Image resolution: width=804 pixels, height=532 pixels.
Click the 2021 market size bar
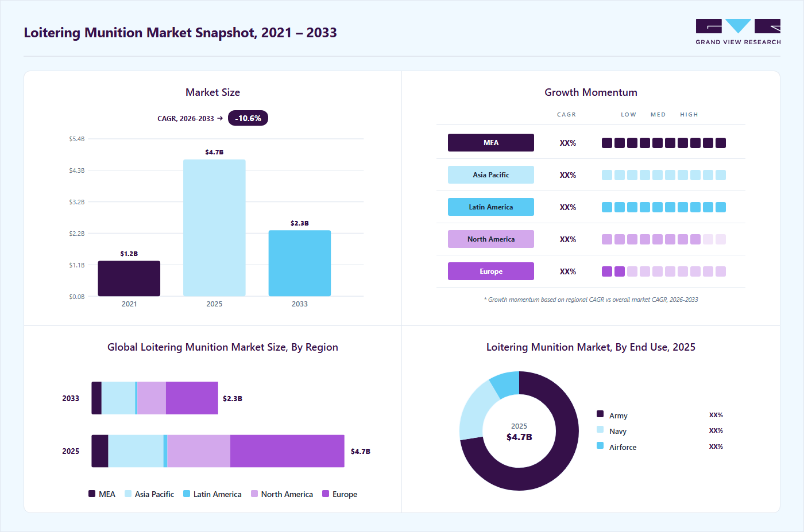tap(129, 278)
